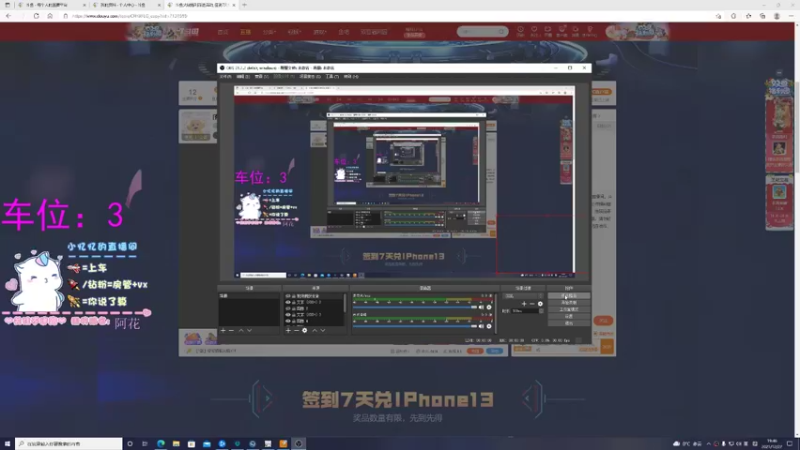Open a new browser tab with plus button
Image resolution: width=800 pixels, height=450 pixels.
244,5
